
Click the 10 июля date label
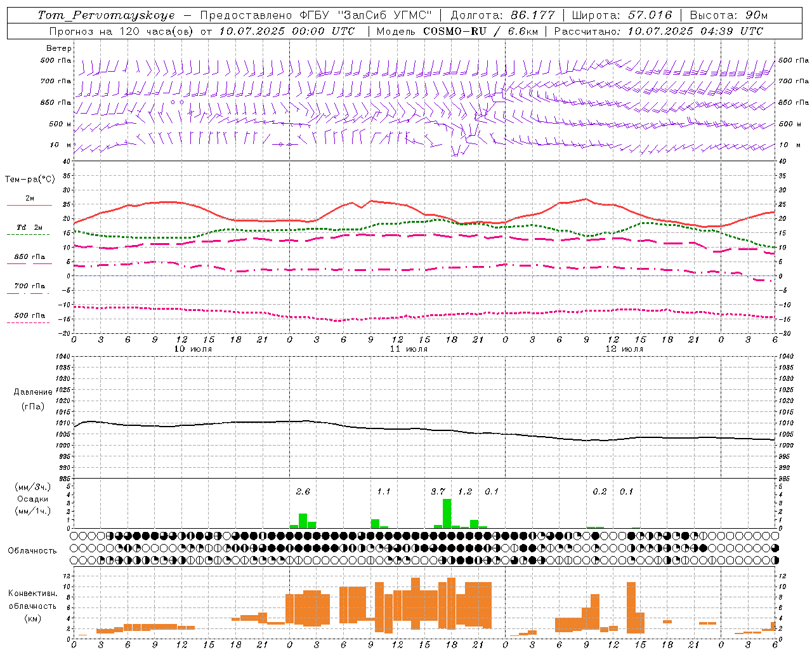click(x=193, y=349)
